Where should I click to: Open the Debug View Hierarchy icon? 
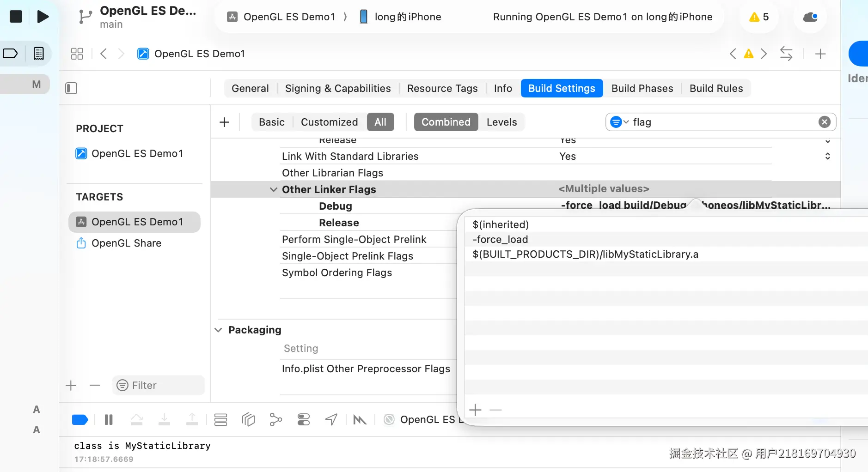pyautogui.click(x=248, y=419)
